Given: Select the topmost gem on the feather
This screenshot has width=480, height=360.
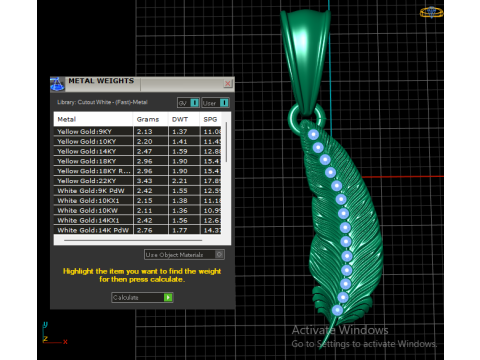Looking at the screenshot, I should (313, 134).
